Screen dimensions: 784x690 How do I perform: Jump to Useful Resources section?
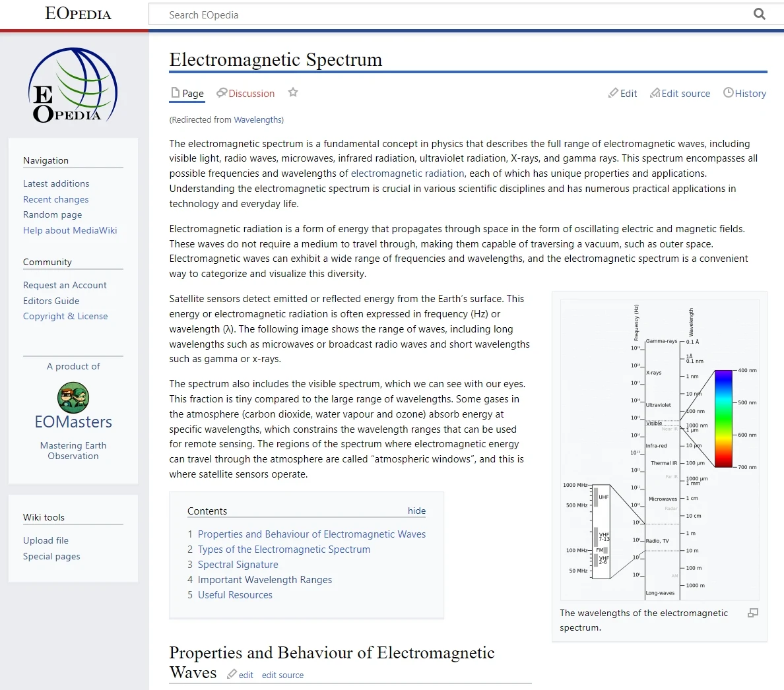[235, 595]
